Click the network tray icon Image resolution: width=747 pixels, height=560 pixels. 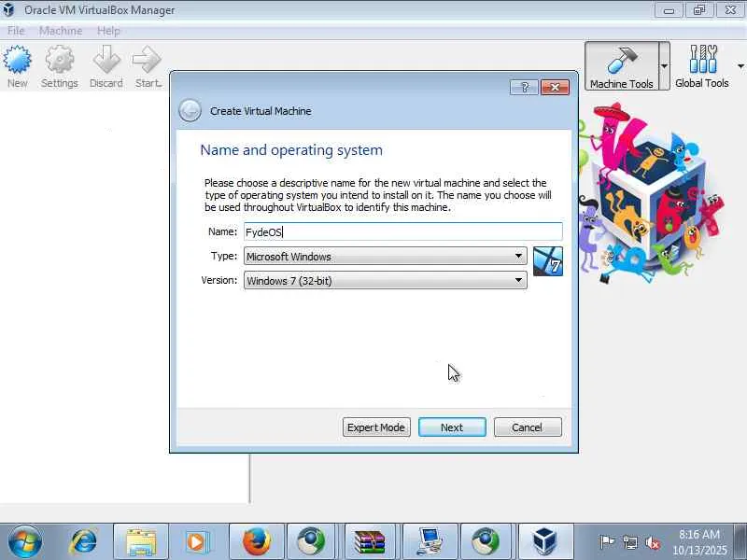[629, 542]
